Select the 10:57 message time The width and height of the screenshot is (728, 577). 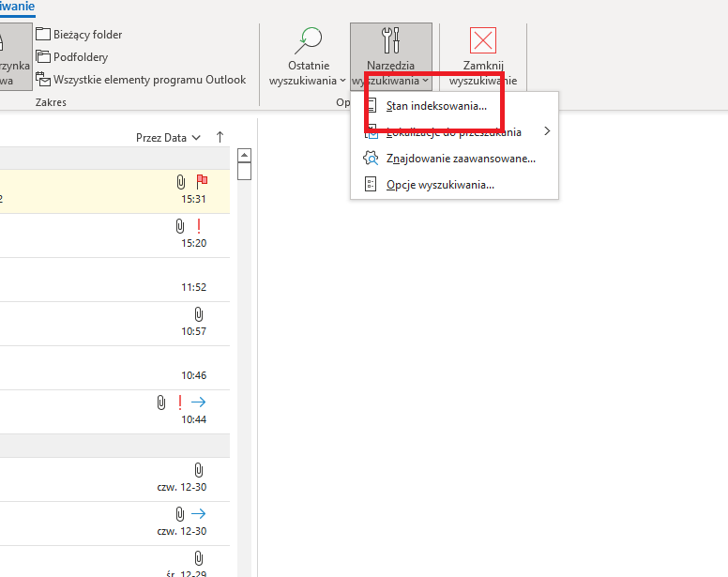(x=193, y=331)
